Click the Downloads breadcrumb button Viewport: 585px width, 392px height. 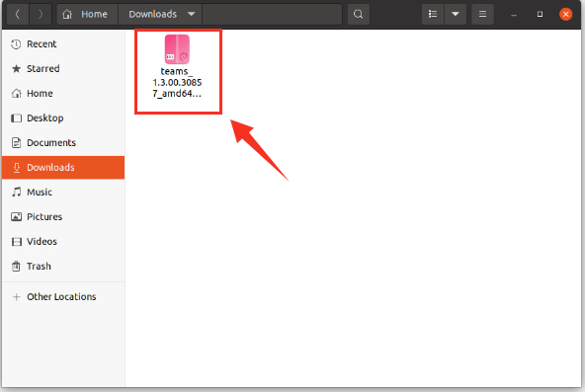160,14
